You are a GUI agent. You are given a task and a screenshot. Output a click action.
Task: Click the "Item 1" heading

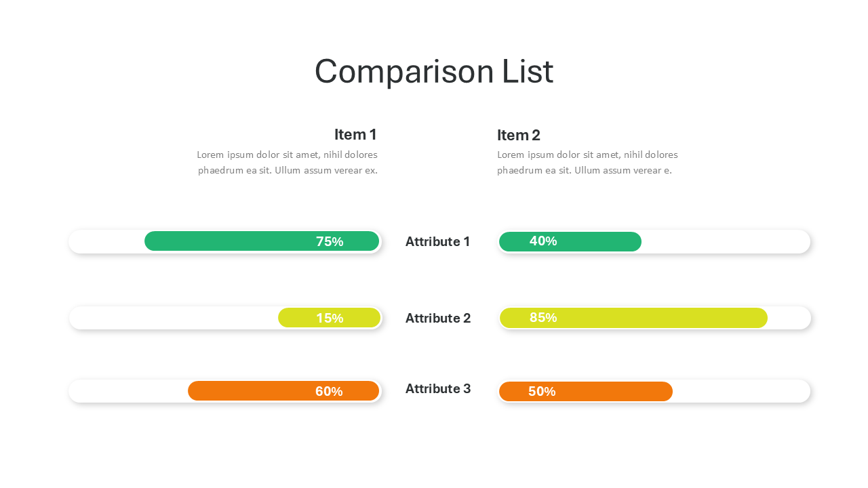[355, 134]
